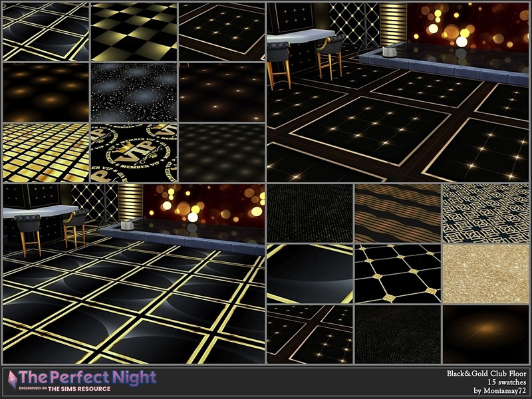Choose the gold geometric lattice pattern swatch
532x399 pixels.
pos(485,213)
